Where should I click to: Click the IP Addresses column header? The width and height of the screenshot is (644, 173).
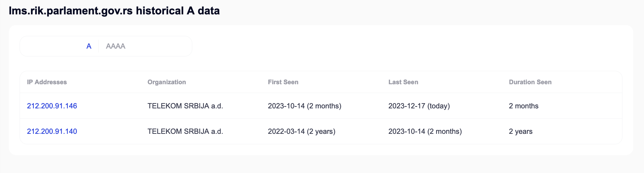47,82
